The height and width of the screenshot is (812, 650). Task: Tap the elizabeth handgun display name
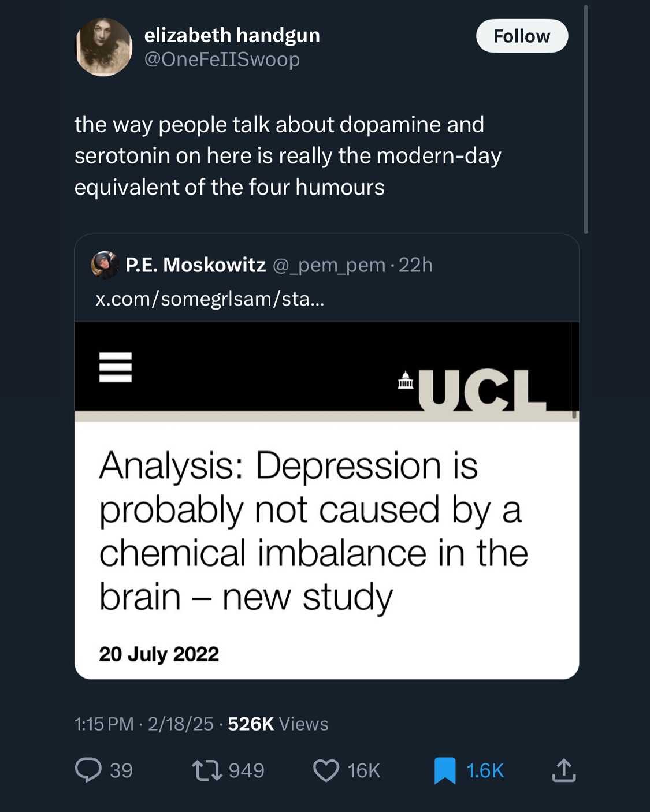232,35
